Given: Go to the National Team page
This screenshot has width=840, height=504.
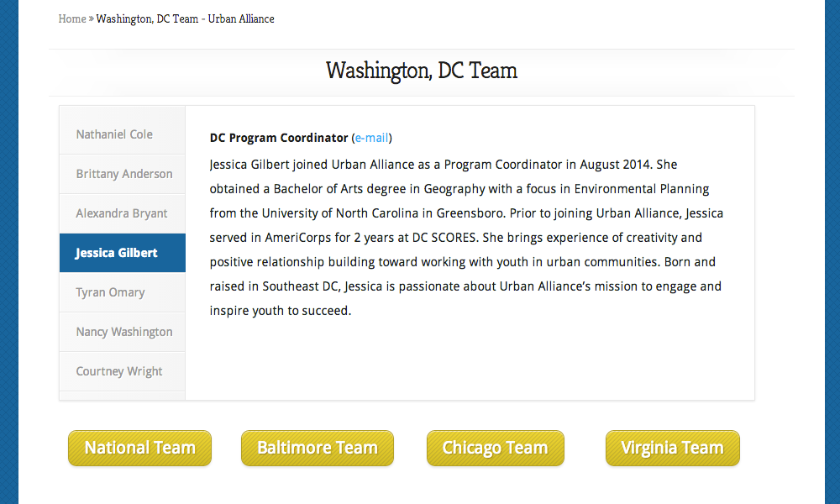Looking at the screenshot, I should point(139,448).
